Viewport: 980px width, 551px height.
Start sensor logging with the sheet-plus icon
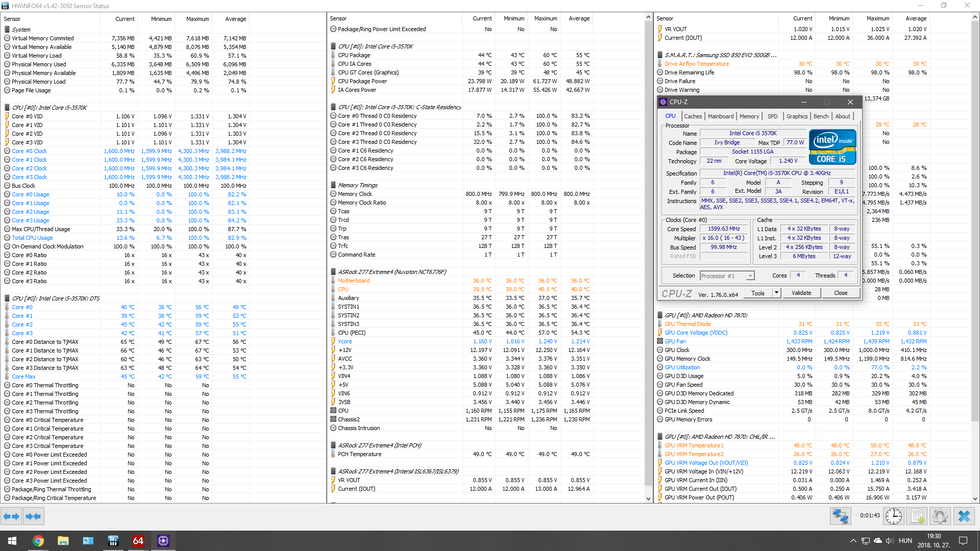(x=917, y=516)
